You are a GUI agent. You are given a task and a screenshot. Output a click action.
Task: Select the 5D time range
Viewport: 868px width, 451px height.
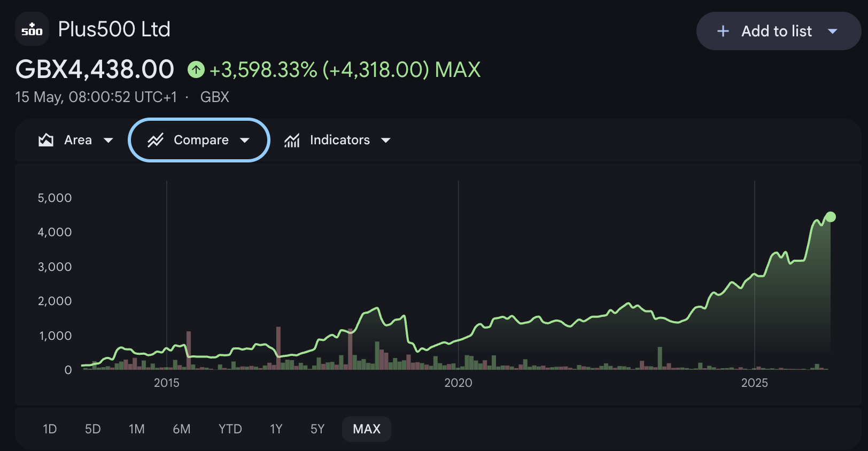pyautogui.click(x=93, y=429)
